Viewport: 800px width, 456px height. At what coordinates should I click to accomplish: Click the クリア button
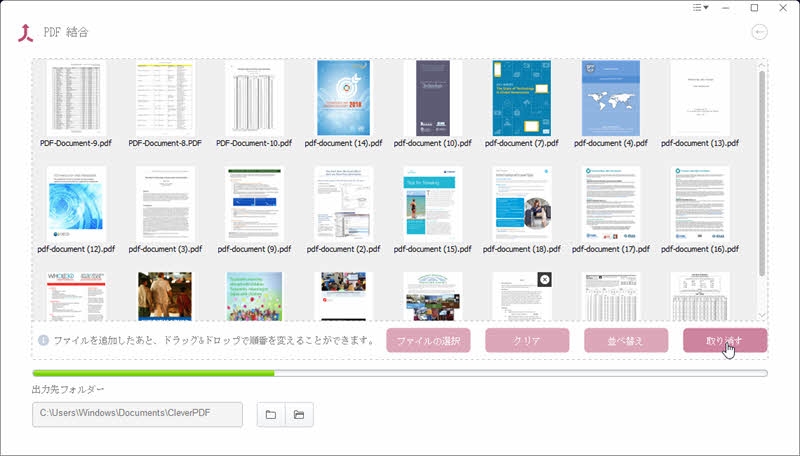pyautogui.click(x=527, y=340)
